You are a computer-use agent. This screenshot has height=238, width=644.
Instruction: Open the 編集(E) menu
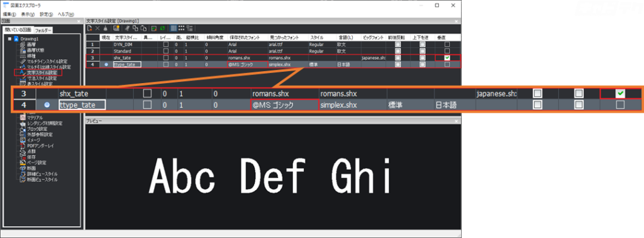tap(9, 14)
